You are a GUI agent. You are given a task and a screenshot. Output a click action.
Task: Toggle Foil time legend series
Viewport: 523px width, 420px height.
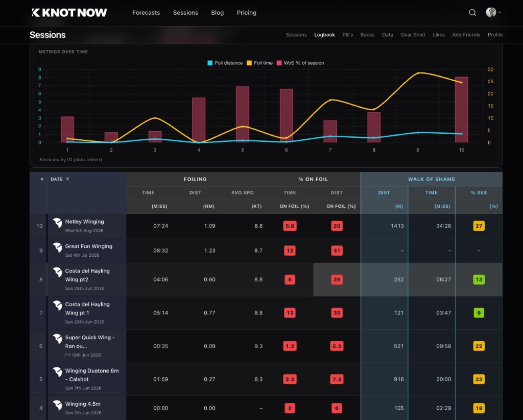(260, 63)
